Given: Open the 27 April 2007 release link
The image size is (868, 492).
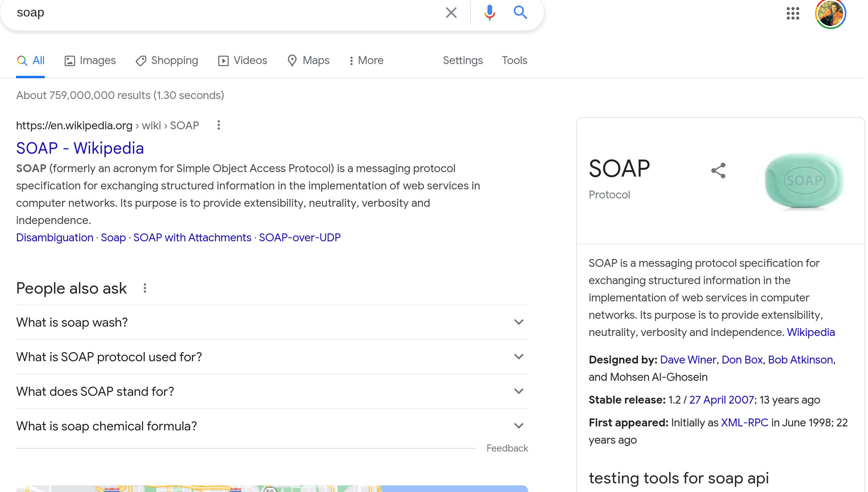Looking at the screenshot, I should (722, 400).
